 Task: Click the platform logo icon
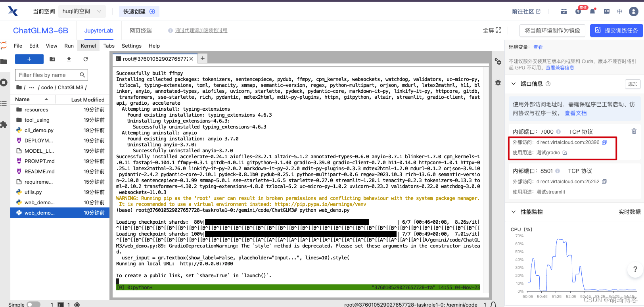coord(13,12)
